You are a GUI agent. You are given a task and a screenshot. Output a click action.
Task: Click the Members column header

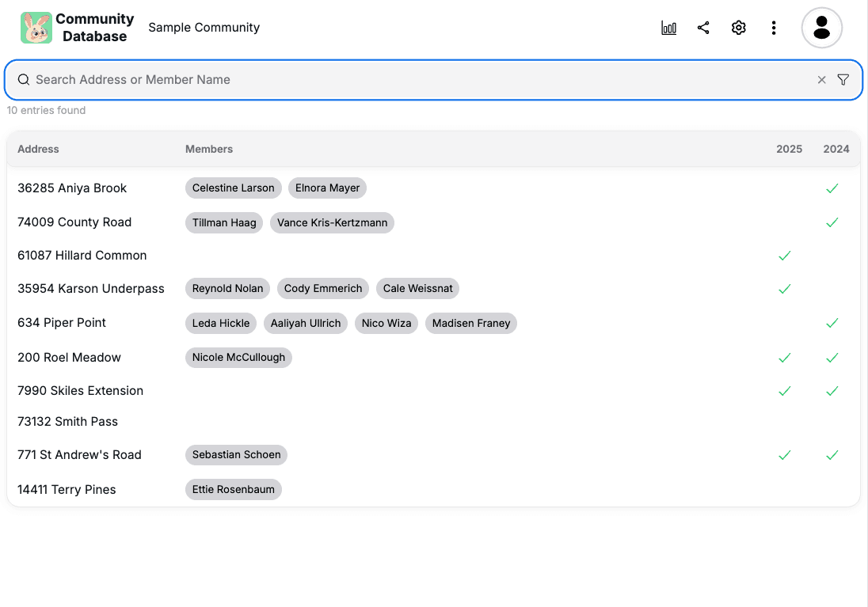[x=209, y=149]
